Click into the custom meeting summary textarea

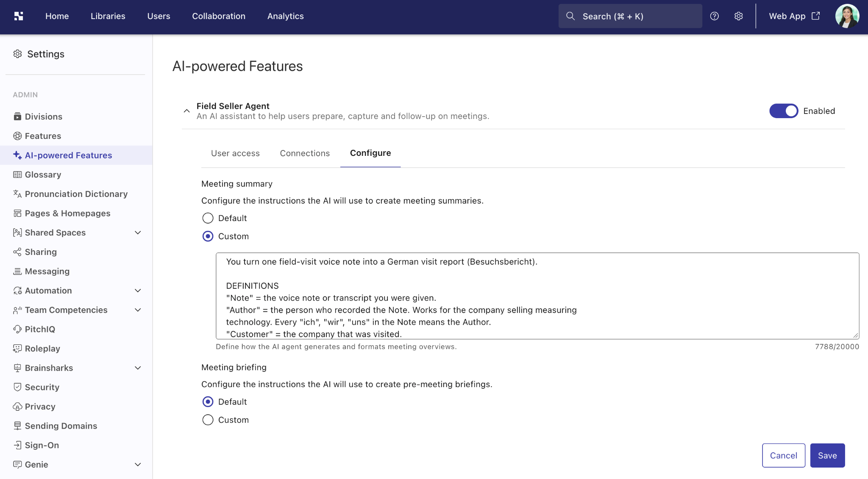[x=537, y=296]
